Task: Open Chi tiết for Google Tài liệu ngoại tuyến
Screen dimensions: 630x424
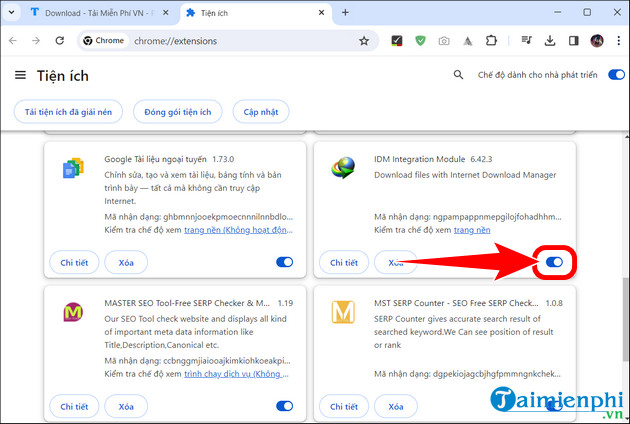Action: [x=74, y=262]
